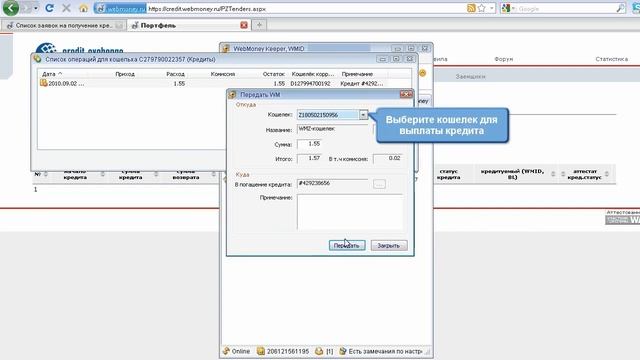The height and width of the screenshot is (360, 640).
Task: Sort by сумма возврата column arrows
Action: tap(213, 174)
